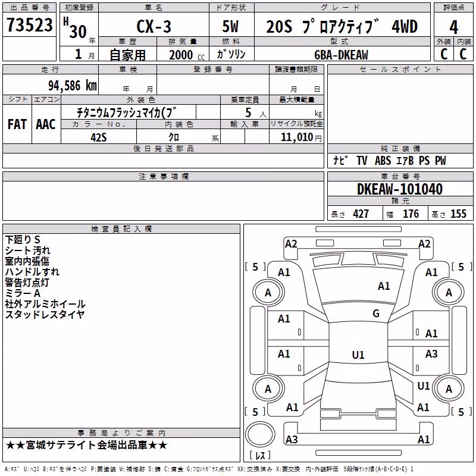Select inspector note 社外アルミホイール
The width and height of the screenshot is (476, 476).
(x=45, y=304)
